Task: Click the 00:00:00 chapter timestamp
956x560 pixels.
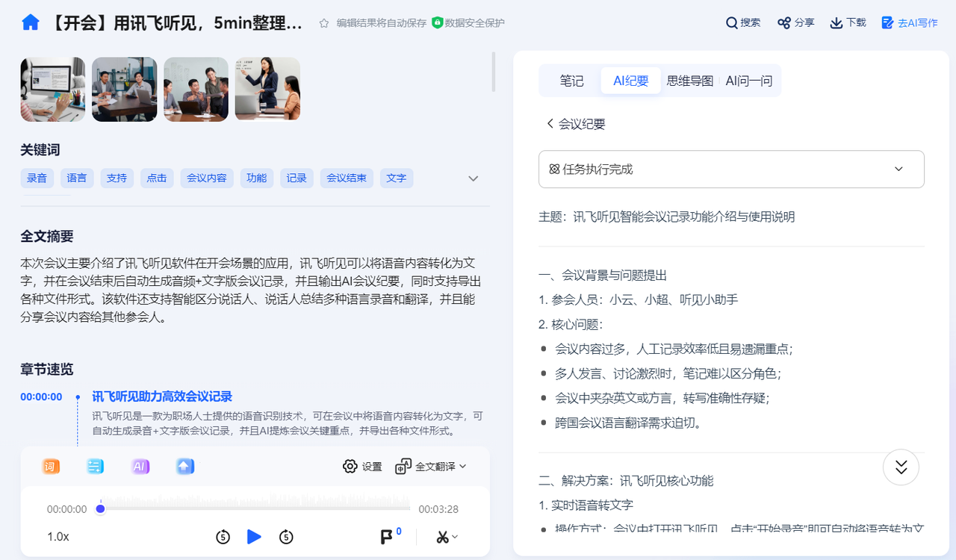Action: pos(41,396)
